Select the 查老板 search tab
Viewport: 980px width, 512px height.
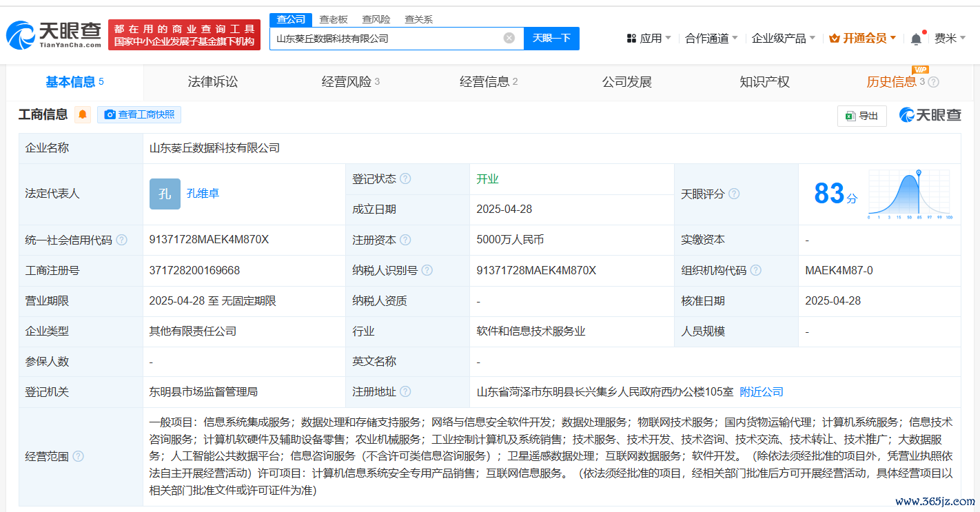tap(334, 19)
